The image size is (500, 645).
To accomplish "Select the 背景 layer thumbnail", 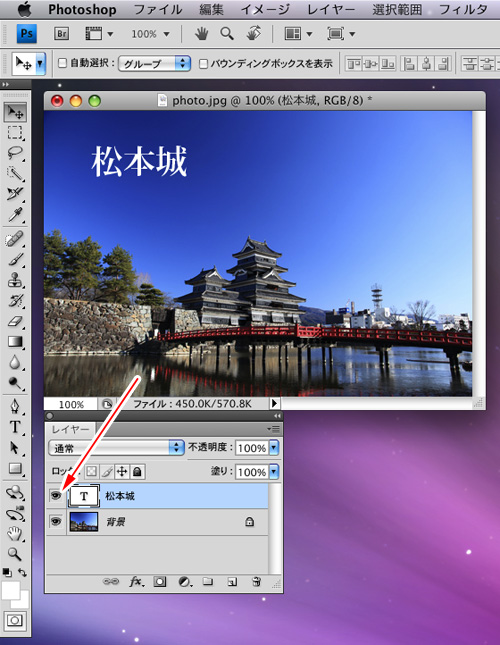I will [x=84, y=522].
